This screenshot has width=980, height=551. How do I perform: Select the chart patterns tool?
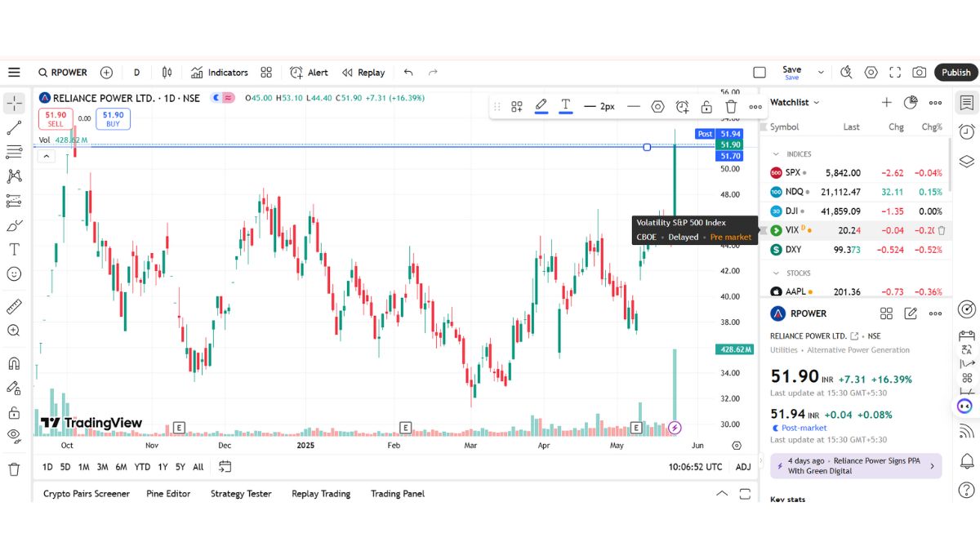pyautogui.click(x=14, y=176)
